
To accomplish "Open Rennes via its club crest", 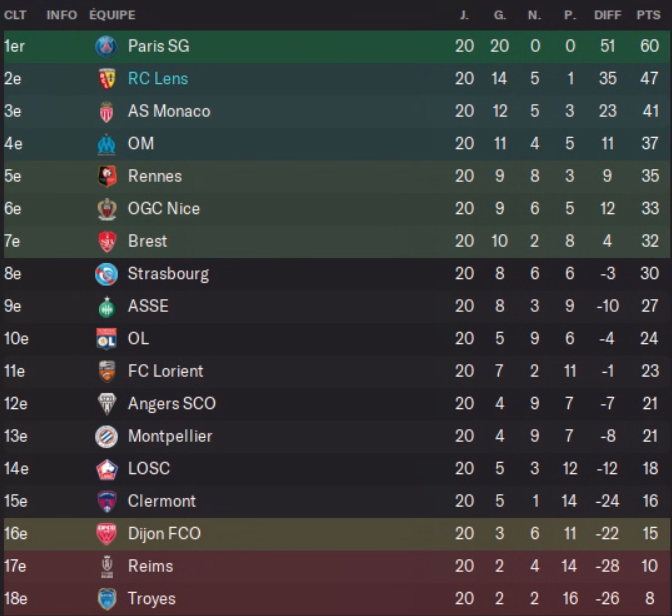I will tap(106, 176).
